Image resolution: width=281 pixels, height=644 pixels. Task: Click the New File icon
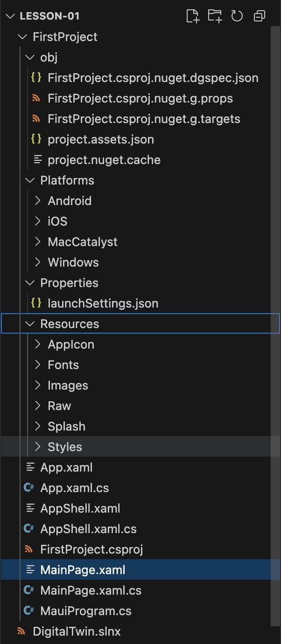pos(193,16)
